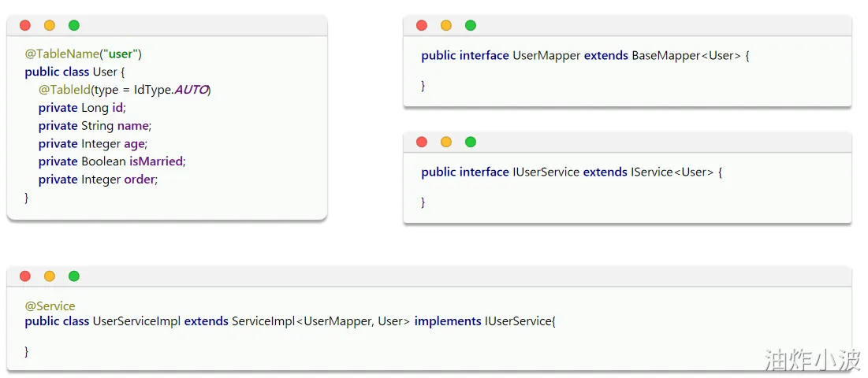Click the @Service annotation
The width and height of the screenshot is (868, 378).
(x=50, y=306)
